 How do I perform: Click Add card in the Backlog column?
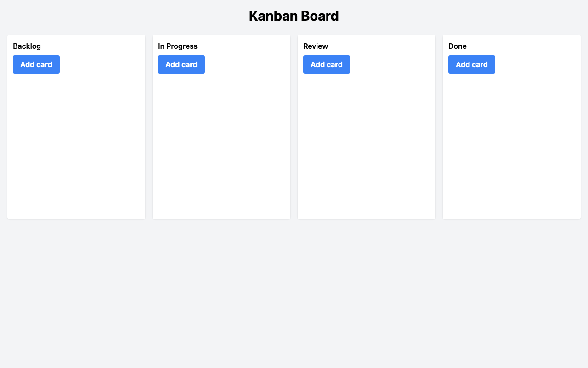pyautogui.click(x=36, y=64)
